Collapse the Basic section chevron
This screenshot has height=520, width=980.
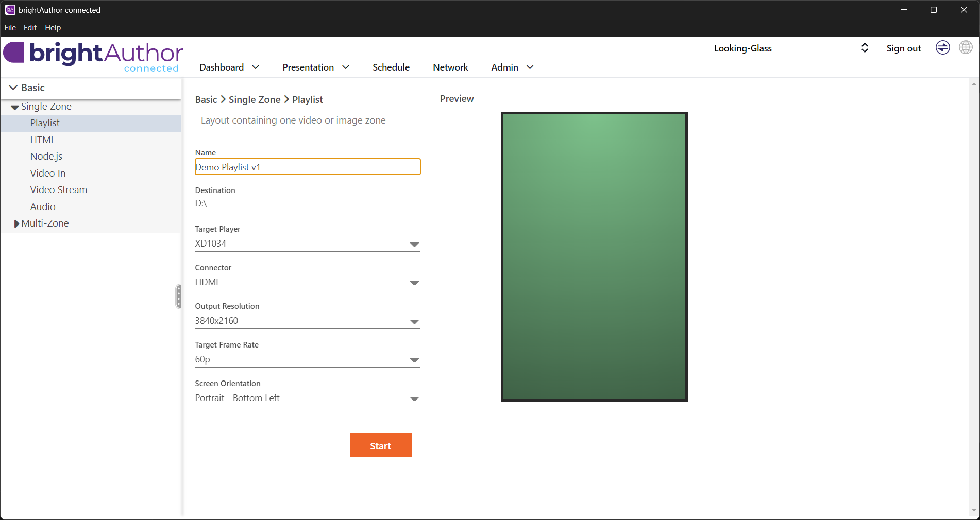[x=13, y=88]
